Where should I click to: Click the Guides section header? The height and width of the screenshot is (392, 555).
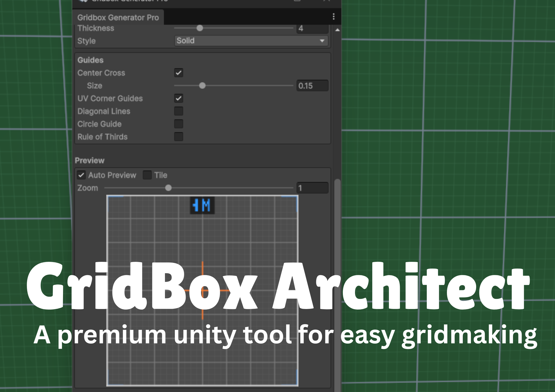click(90, 60)
